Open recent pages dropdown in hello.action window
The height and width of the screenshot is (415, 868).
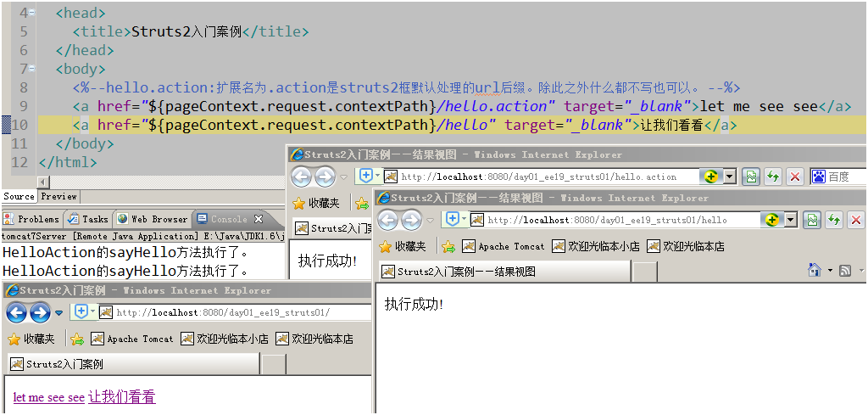343,177
